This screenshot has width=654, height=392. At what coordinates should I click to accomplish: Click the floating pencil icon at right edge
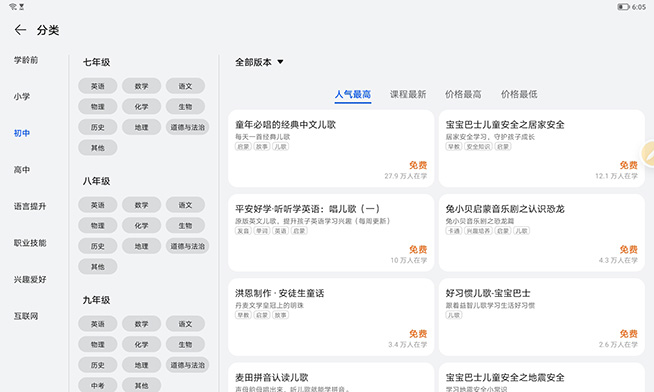click(648, 154)
